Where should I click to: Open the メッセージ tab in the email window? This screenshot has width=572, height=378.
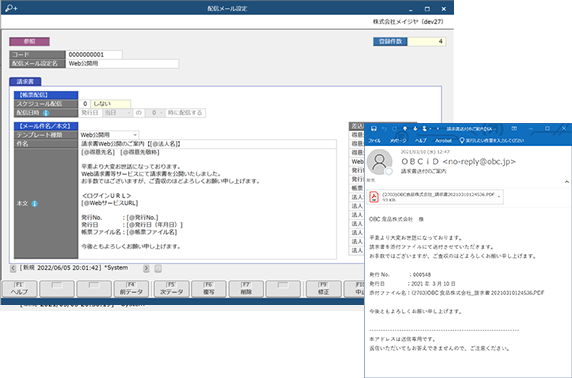[x=398, y=140]
